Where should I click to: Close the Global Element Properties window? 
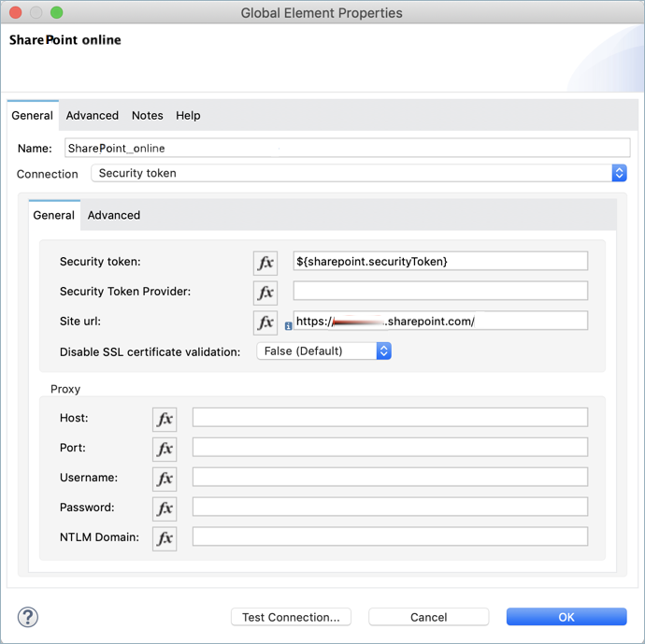pyautogui.click(x=16, y=13)
